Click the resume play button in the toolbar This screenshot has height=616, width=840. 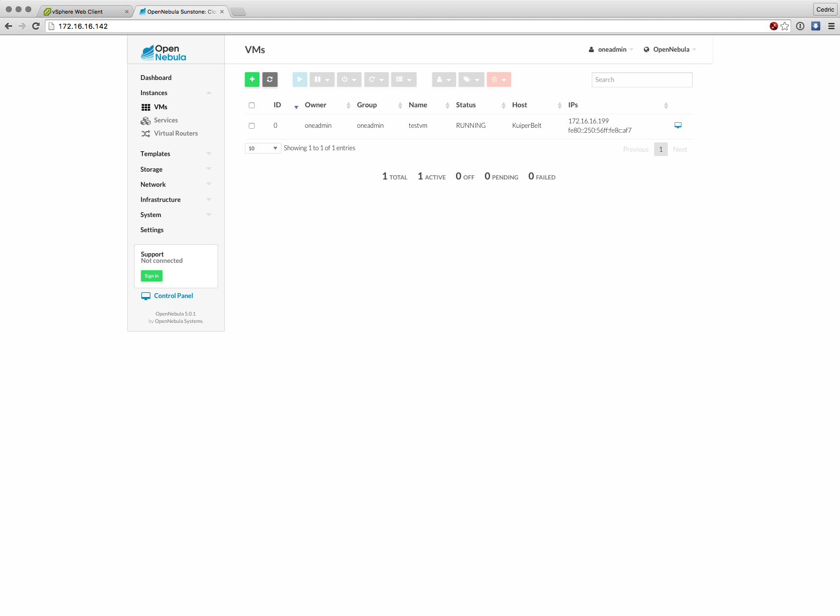pos(300,79)
